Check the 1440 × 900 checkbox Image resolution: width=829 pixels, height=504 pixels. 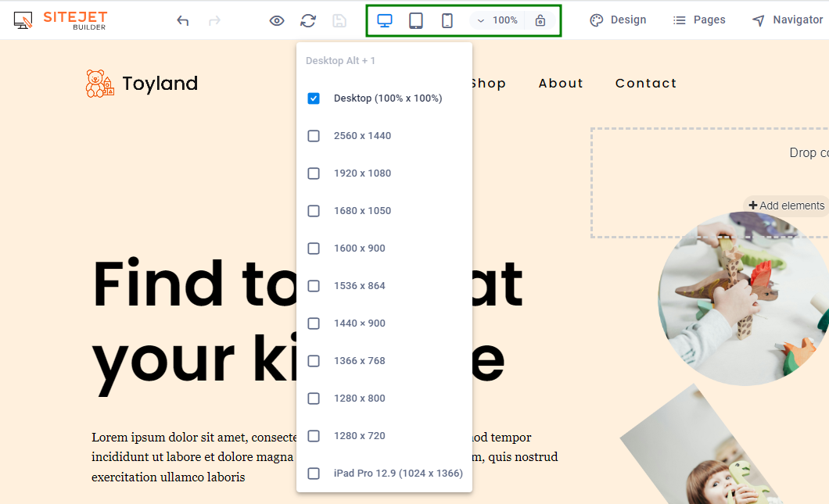pyautogui.click(x=314, y=323)
